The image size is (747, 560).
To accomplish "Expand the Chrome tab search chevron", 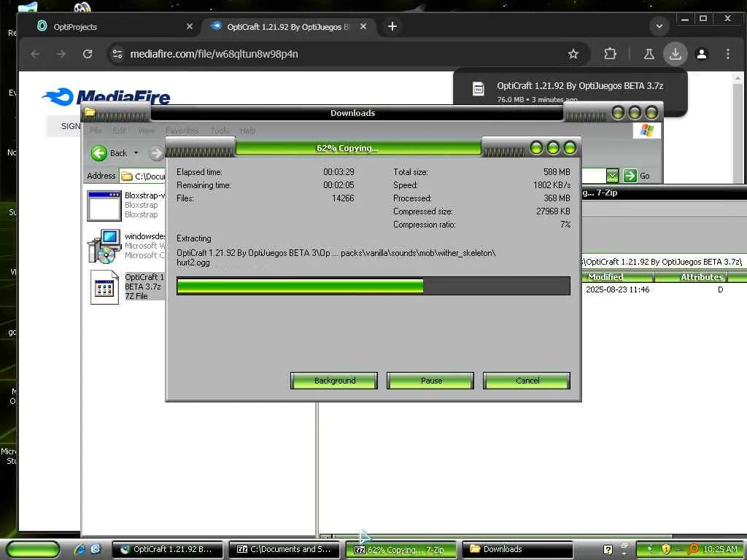I will click(x=659, y=26).
